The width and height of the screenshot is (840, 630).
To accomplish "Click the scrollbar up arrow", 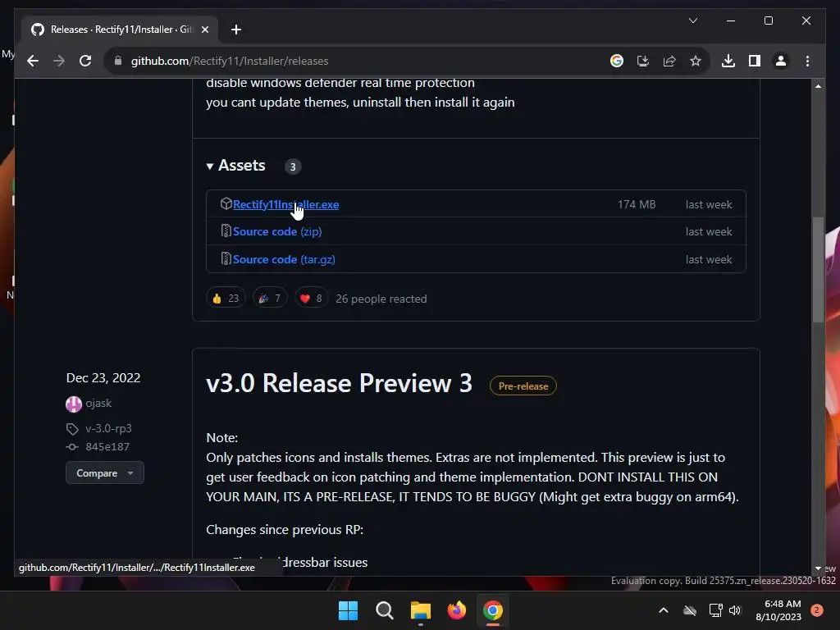I will [x=818, y=86].
